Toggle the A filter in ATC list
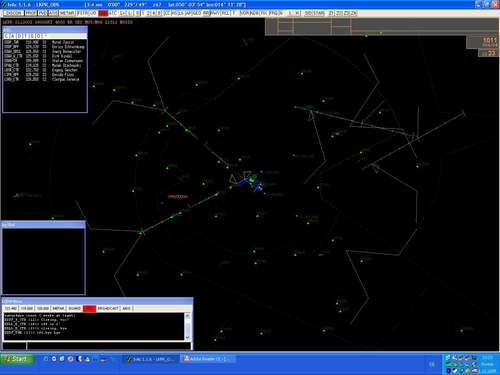The image size is (500, 375). coord(13,36)
